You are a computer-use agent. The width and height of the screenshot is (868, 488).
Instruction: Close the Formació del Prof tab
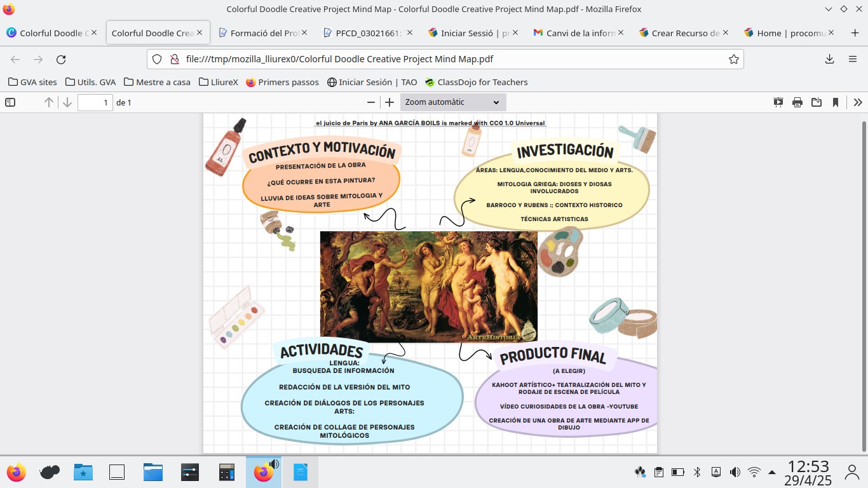tap(304, 32)
